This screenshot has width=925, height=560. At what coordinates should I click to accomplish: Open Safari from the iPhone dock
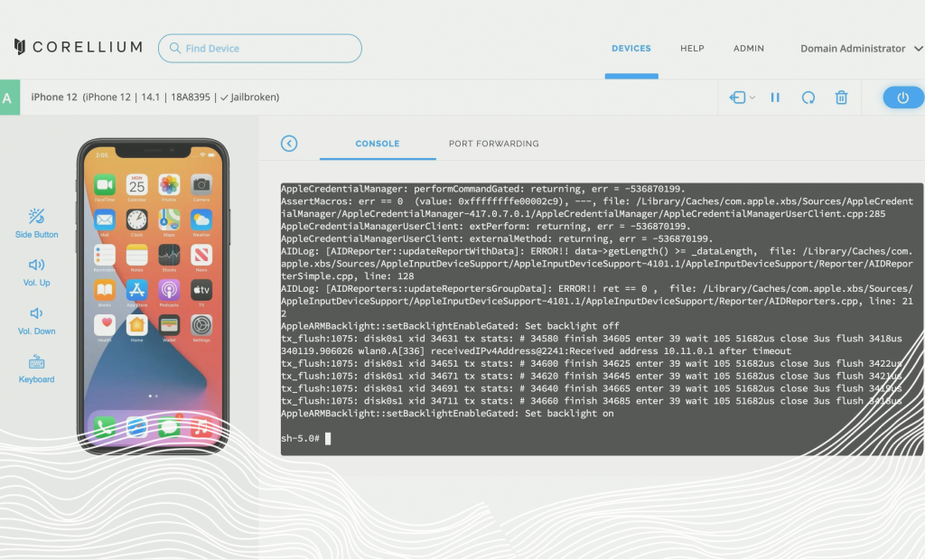[x=137, y=426]
